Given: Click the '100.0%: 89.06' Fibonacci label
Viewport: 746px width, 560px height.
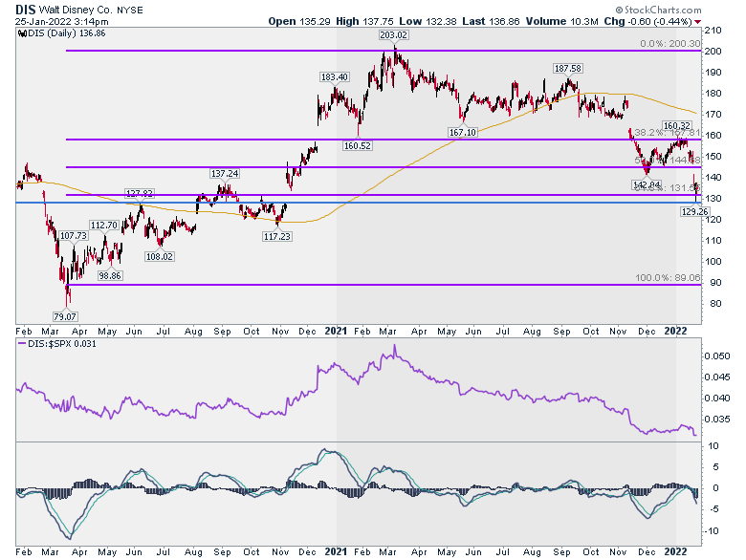Looking at the screenshot, I should (x=668, y=278).
